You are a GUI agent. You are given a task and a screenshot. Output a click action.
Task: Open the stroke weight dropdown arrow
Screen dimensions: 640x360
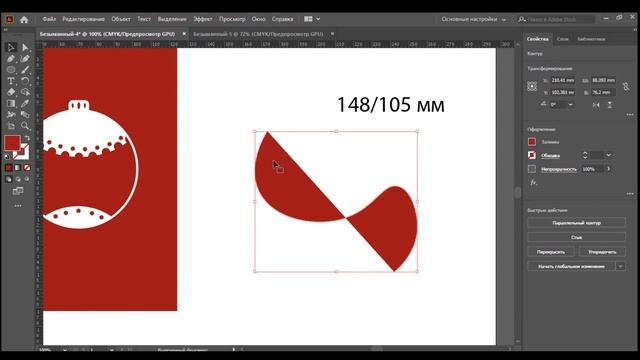tap(609, 155)
